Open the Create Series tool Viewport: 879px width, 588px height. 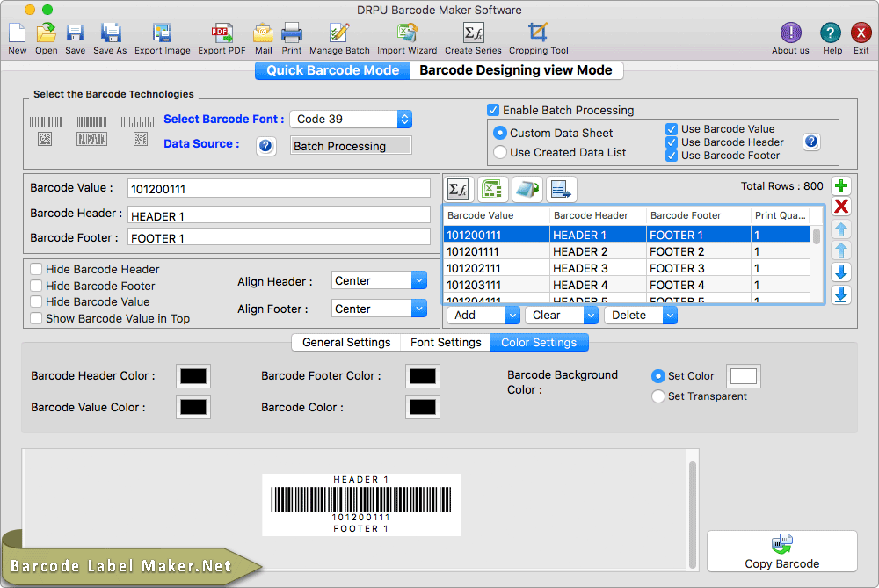tap(473, 33)
